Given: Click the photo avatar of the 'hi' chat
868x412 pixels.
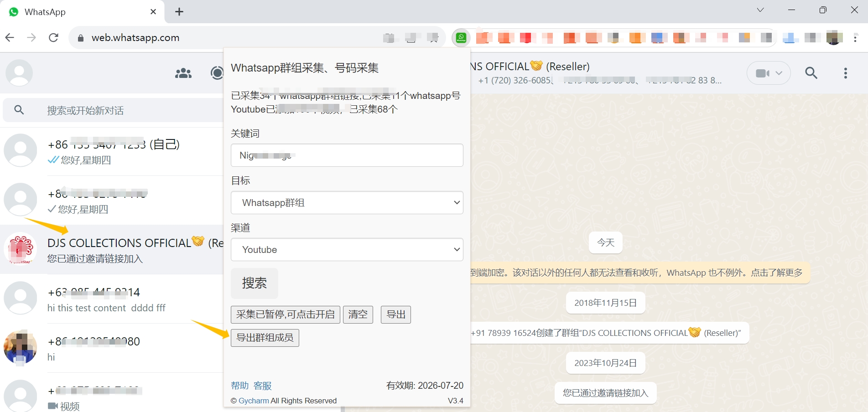Looking at the screenshot, I should click(20, 347).
